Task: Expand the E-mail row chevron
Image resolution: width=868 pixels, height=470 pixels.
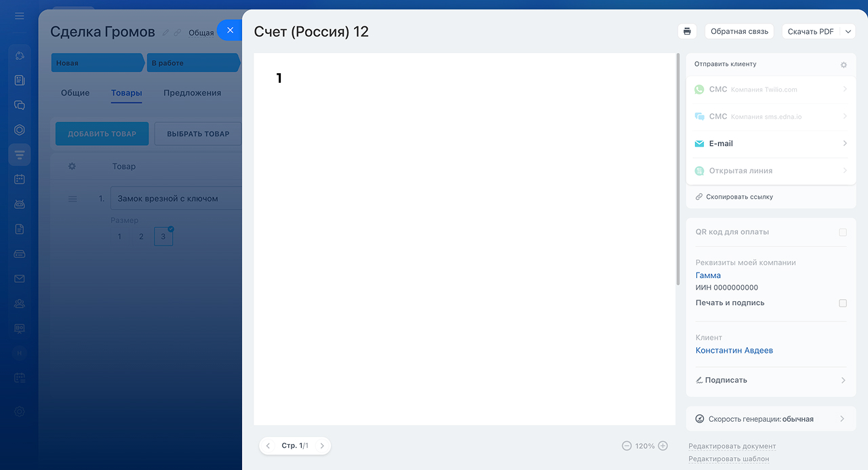Action: click(x=845, y=143)
